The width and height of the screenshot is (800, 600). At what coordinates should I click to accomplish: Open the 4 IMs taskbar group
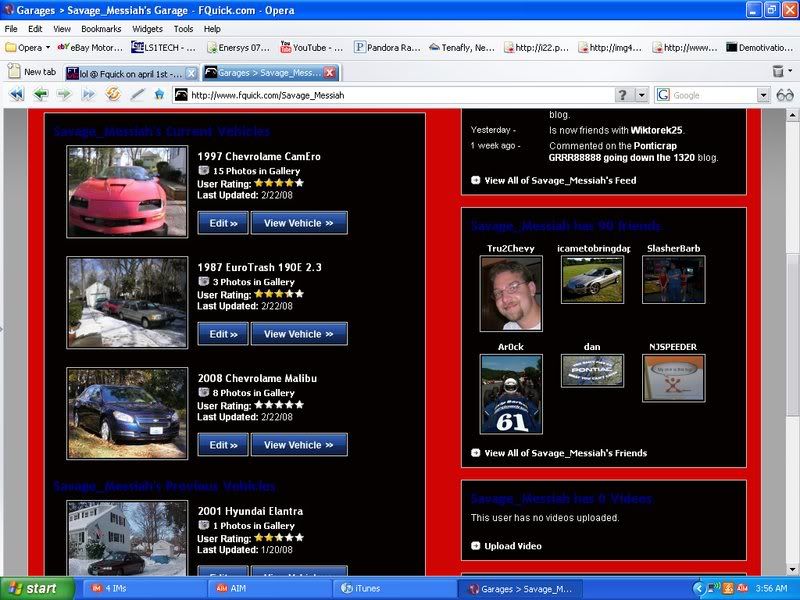[x=143, y=588]
